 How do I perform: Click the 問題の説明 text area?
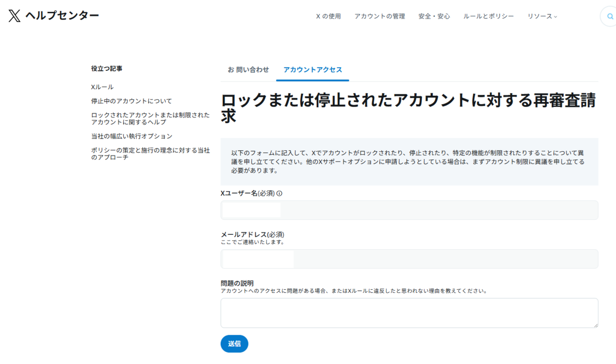tap(409, 313)
